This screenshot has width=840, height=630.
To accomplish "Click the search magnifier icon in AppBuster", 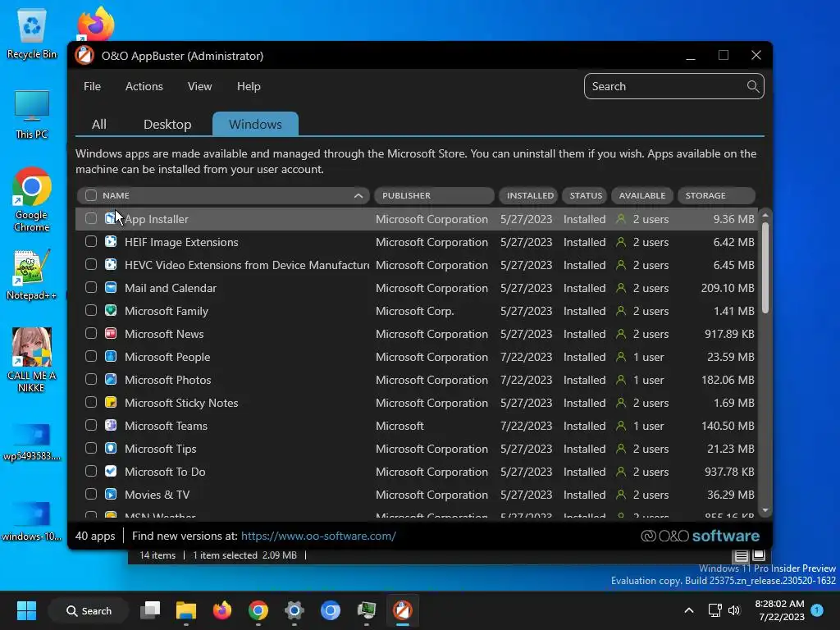I will 753,86.
